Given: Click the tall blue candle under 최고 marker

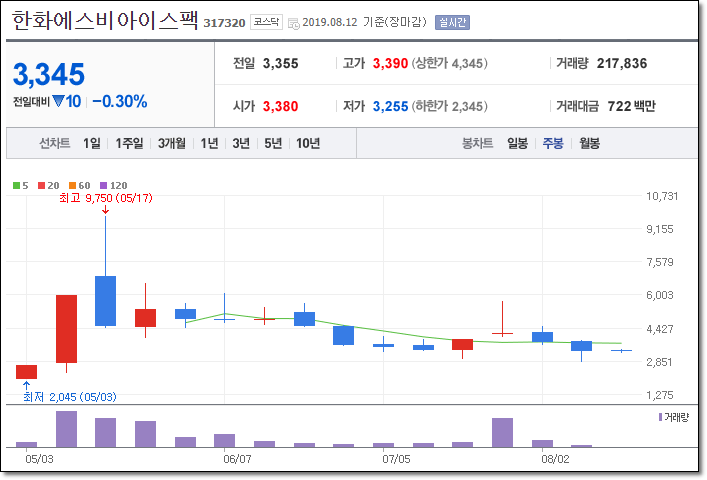Looking at the screenshot, I should point(106,301).
